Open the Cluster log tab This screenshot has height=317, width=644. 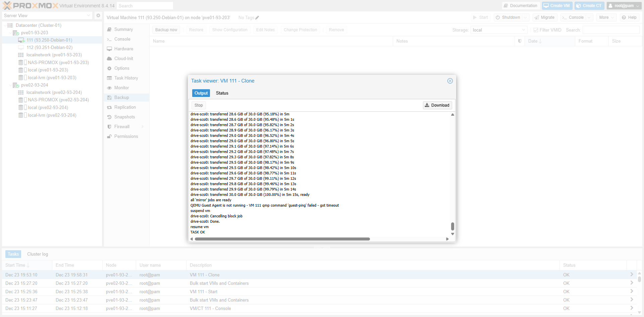[x=38, y=254]
